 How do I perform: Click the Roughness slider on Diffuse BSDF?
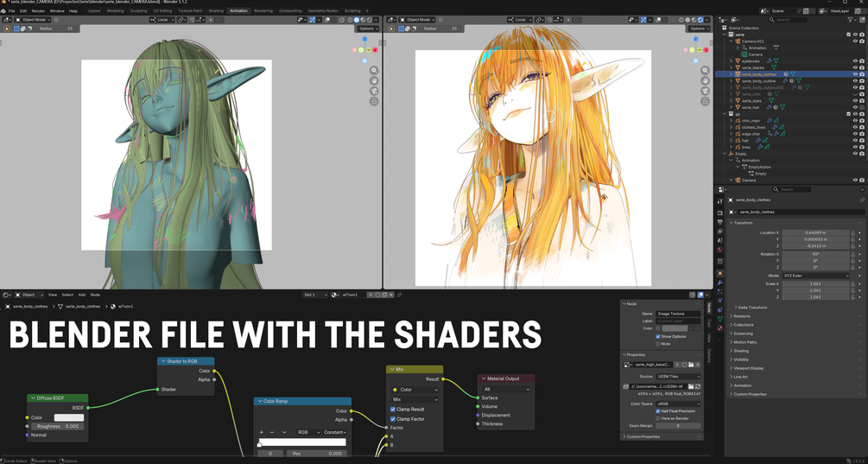57,426
